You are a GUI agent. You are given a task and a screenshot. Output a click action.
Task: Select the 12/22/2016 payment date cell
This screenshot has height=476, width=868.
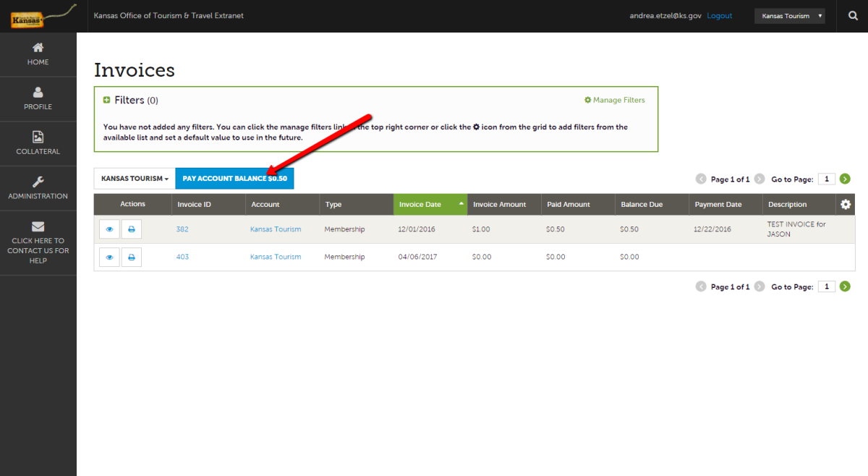712,229
